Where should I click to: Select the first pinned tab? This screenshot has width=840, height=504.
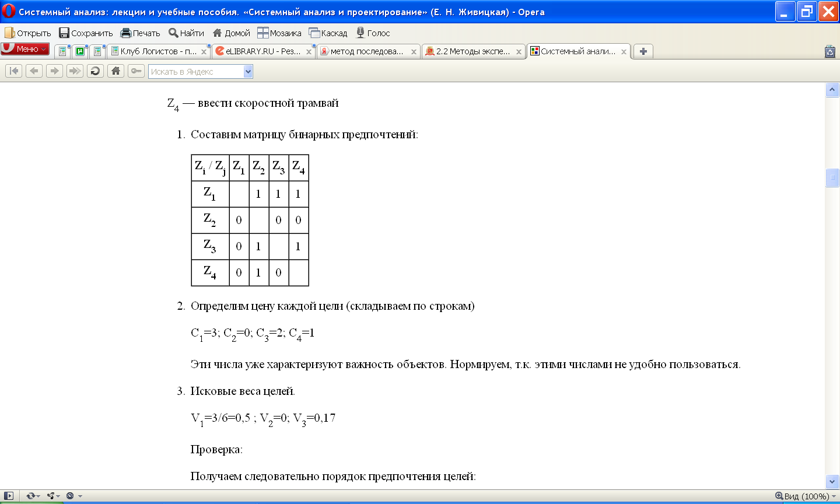coord(62,51)
